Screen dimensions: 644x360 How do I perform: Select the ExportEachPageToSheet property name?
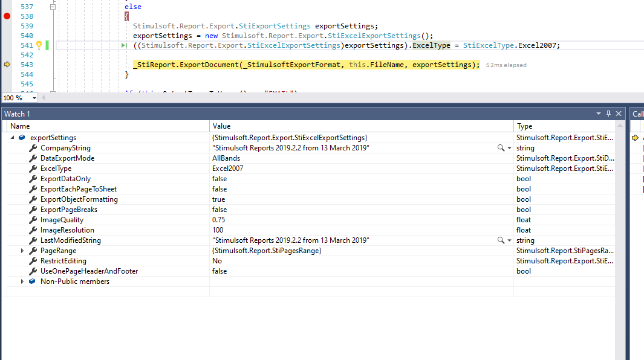coord(79,189)
